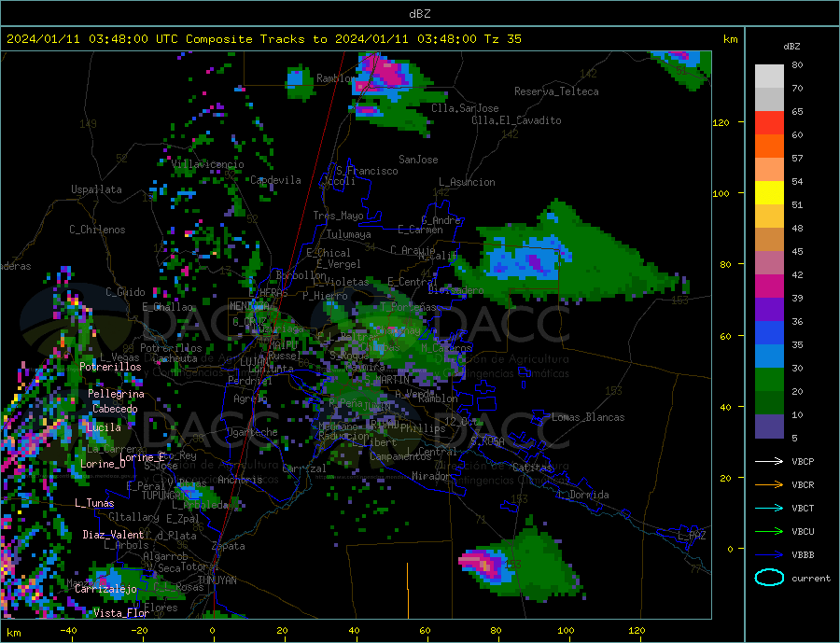Screen dimensions: 840x643
Task: Click the 'L_Tunas' map label
Action: pos(94,503)
